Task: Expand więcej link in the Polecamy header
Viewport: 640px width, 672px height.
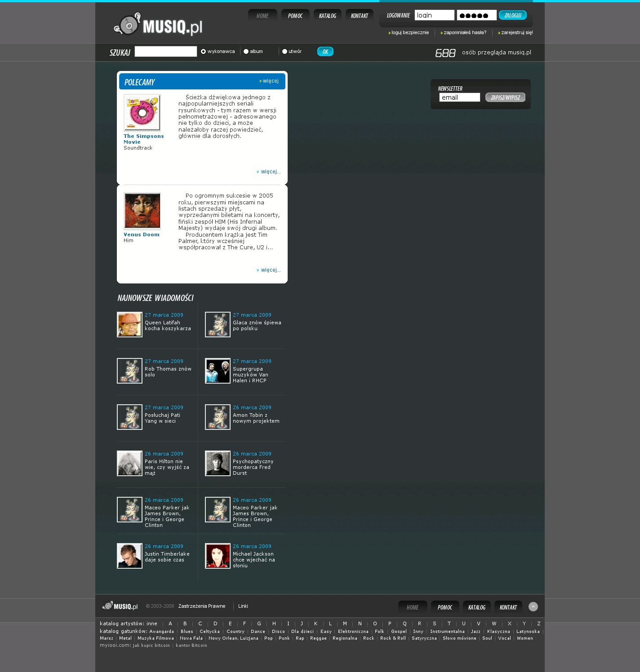Action: pos(270,81)
